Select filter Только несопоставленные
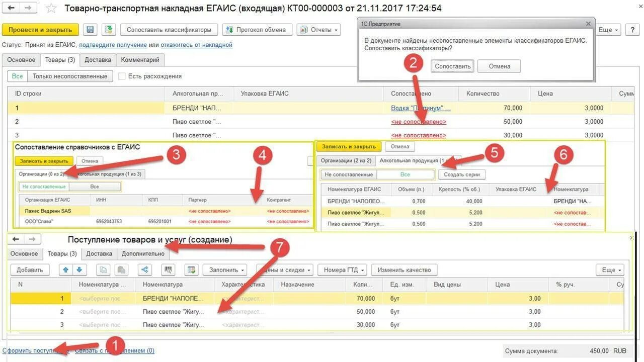 (70, 76)
